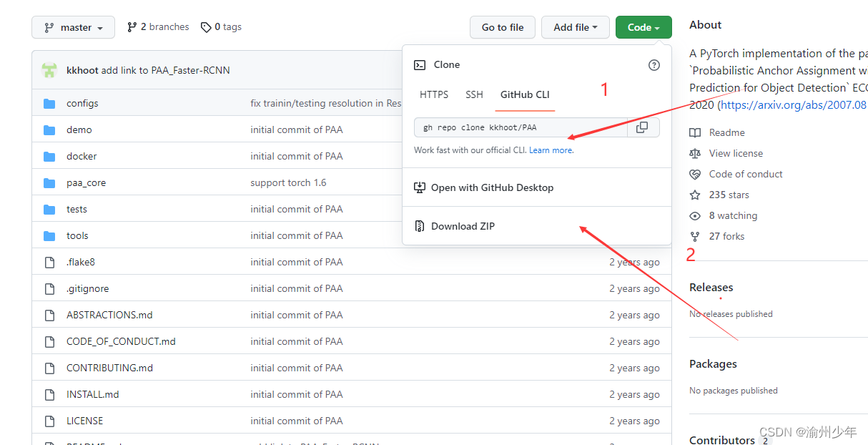Click the kkhoot avatar icon

49,69
